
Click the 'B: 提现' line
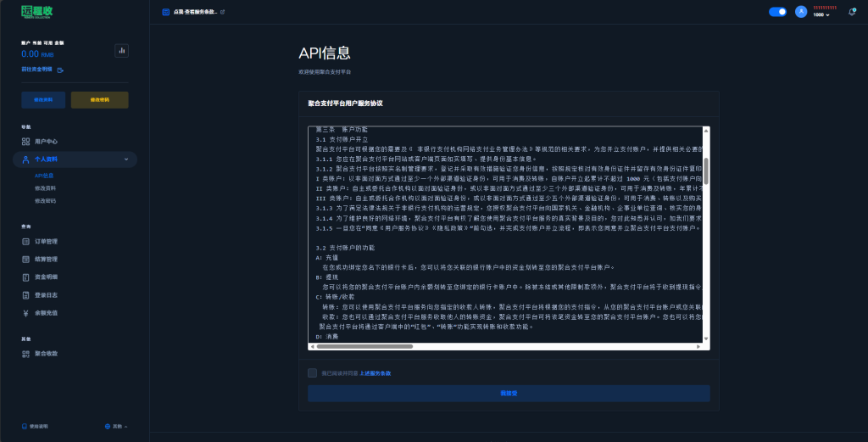pyautogui.click(x=326, y=277)
